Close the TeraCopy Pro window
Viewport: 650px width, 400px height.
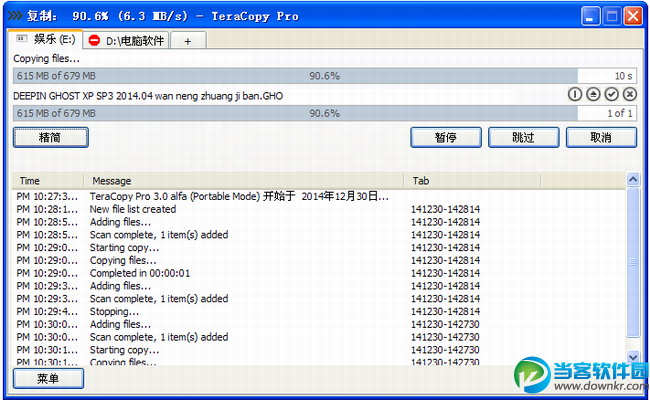tap(633, 16)
